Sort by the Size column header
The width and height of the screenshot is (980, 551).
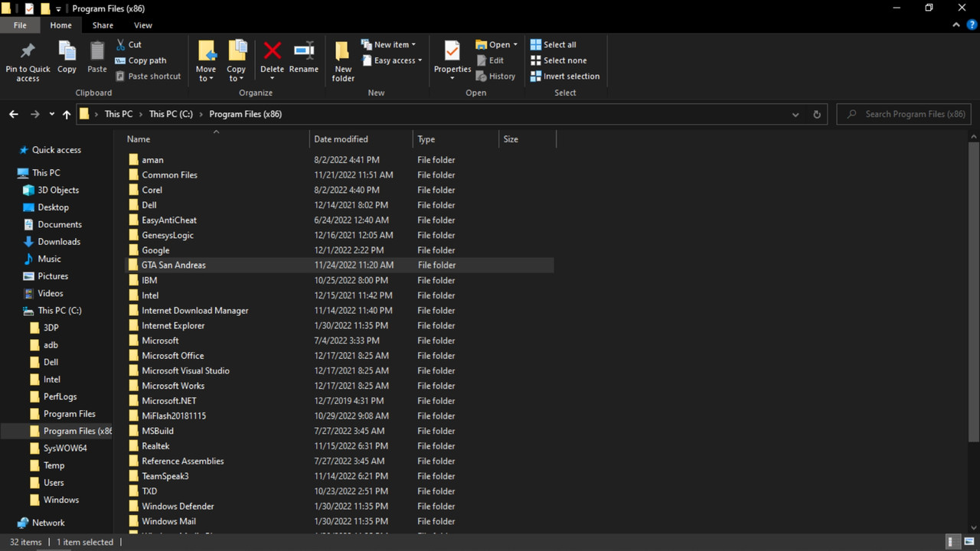point(528,139)
